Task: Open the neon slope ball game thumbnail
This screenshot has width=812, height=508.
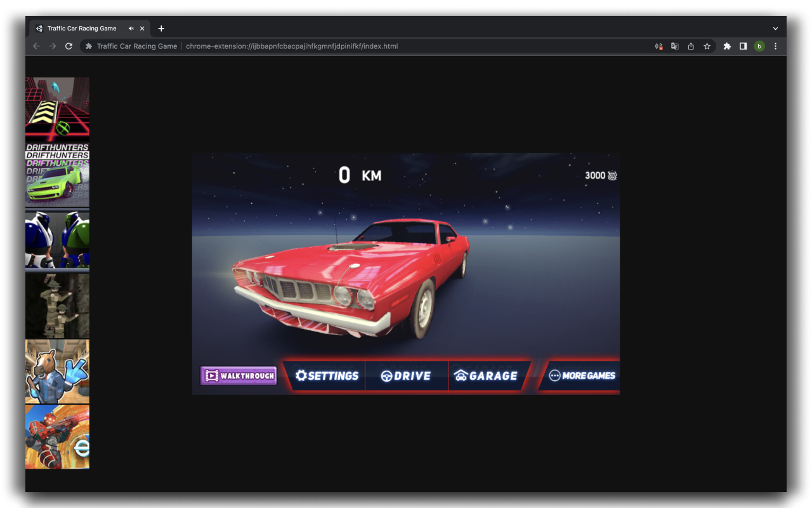Action: (57, 108)
